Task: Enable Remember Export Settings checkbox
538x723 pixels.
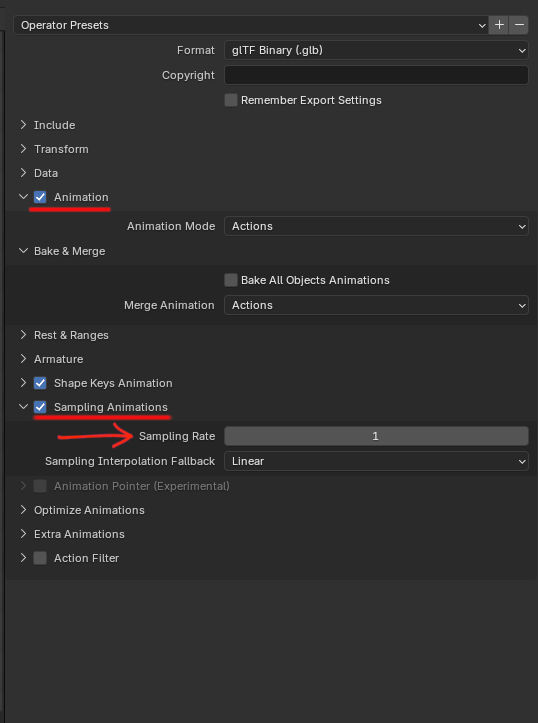Action: [x=231, y=100]
